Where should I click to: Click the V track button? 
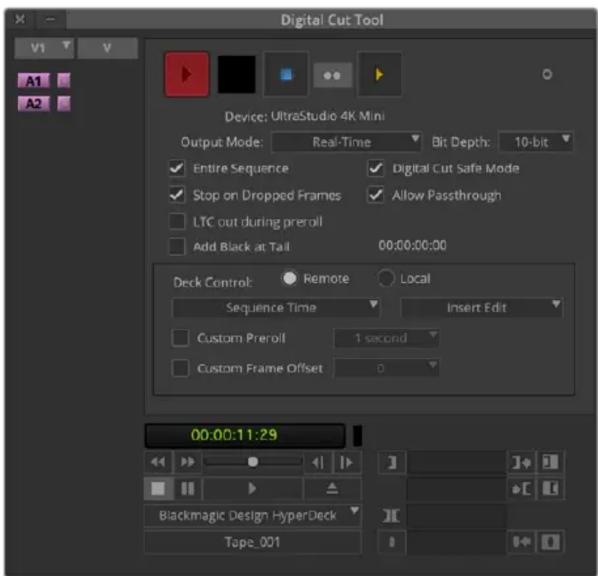(108, 48)
